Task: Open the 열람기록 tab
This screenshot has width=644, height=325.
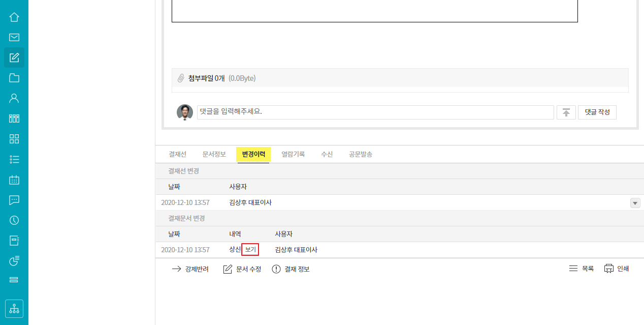Action: [293, 154]
